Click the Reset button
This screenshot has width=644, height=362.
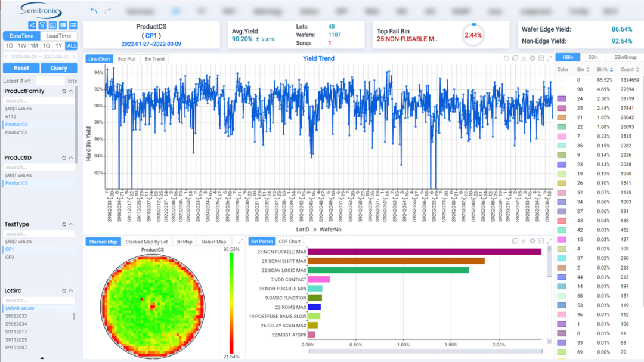coord(21,68)
